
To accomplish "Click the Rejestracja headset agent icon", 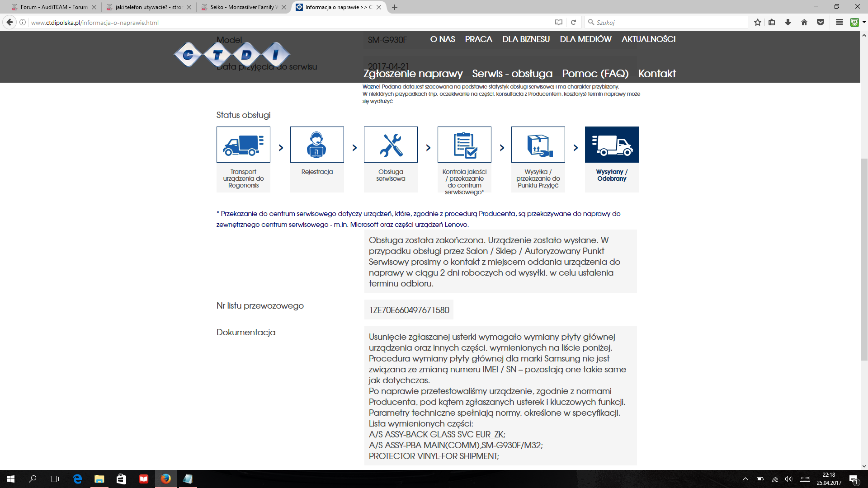I will (317, 145).
